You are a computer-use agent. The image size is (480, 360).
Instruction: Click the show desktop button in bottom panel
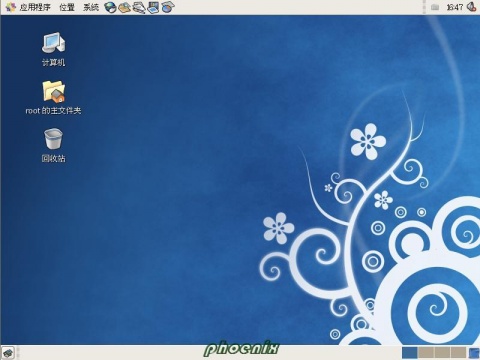pyautogui.click(x=8, y=352)
